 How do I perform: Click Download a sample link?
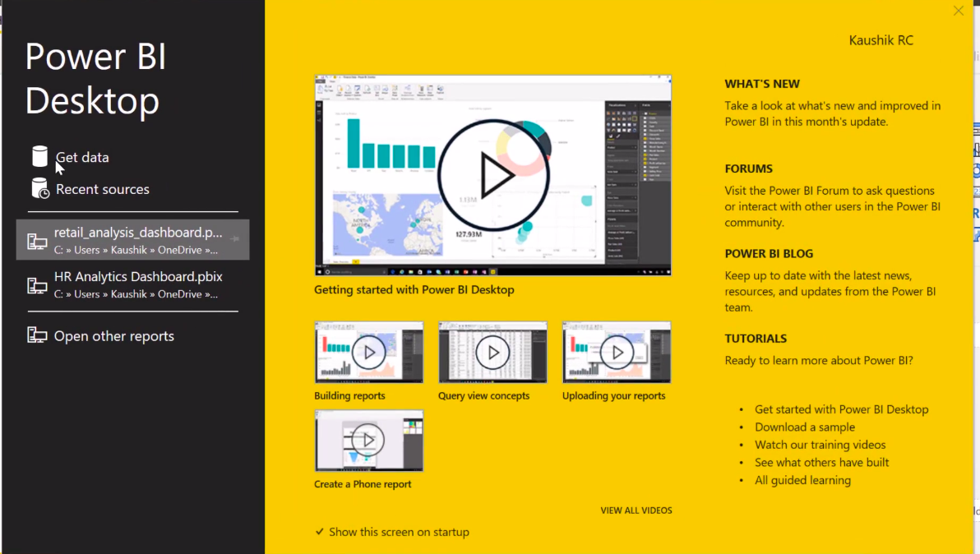804,427
